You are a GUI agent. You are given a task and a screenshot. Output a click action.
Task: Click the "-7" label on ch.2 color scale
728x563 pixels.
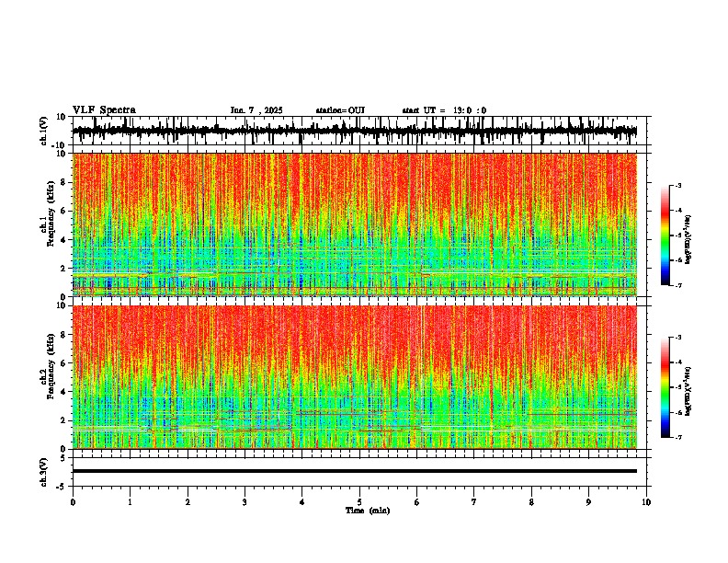[x=677, y=437]
